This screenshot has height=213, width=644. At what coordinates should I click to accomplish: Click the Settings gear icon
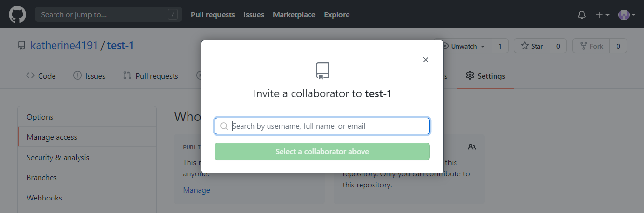click(470, 76)
